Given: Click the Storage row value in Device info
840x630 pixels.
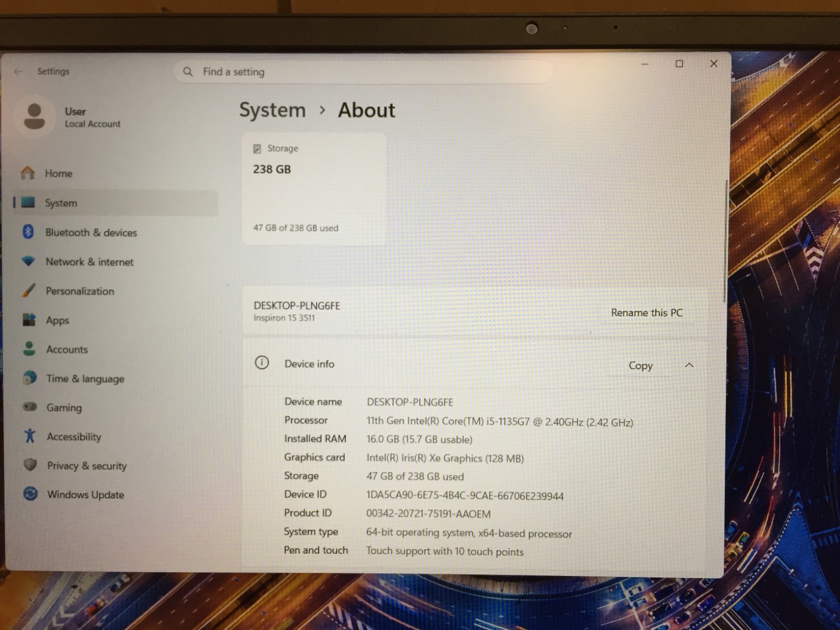Looking at the screenshot, I should 415,476.
